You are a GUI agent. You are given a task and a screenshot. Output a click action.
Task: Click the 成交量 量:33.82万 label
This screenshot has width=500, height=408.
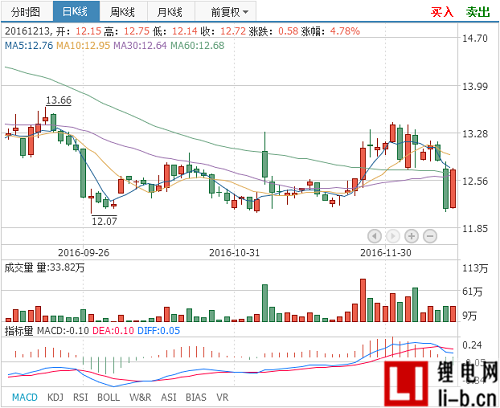click(45, 267)
